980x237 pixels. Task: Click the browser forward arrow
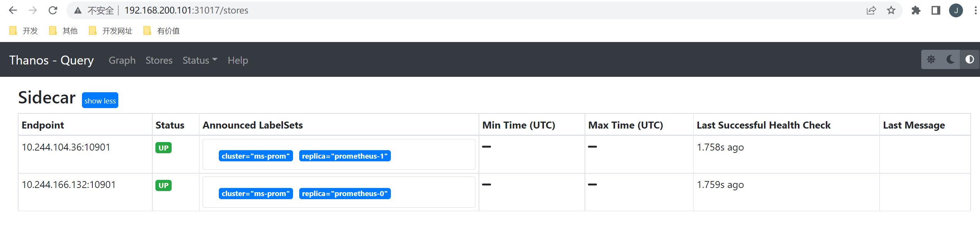click(x=33, y=10)
